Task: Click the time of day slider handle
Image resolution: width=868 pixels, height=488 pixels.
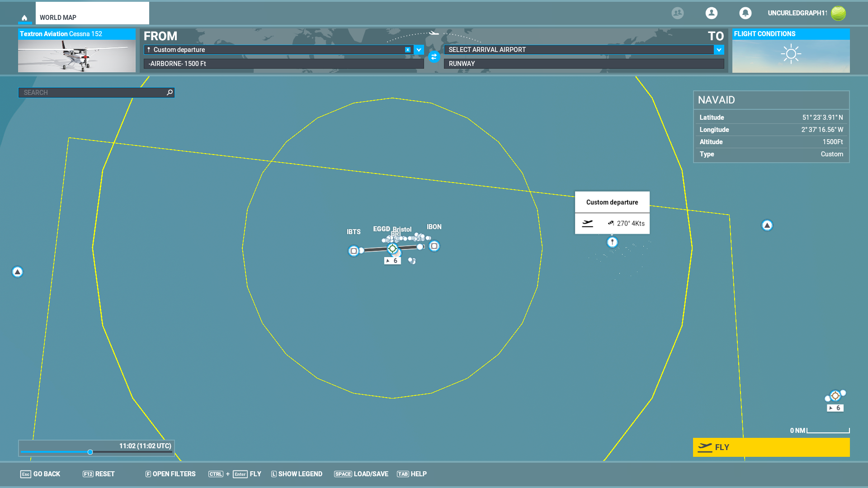Action: click(90, 452)
